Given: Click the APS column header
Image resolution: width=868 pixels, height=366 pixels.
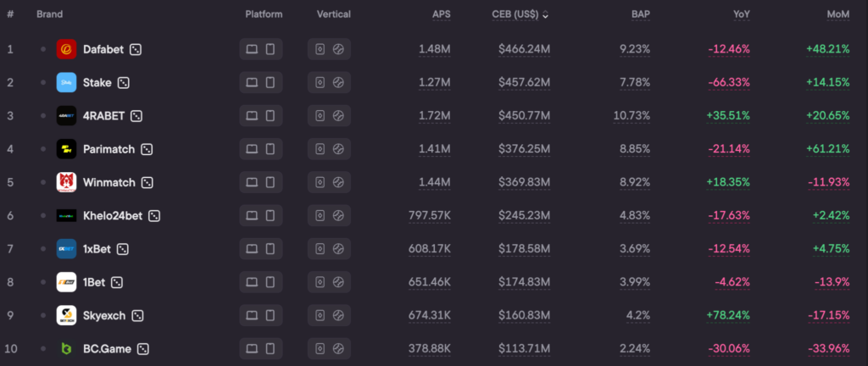Looking at the screenshot, I should [441, 14].
